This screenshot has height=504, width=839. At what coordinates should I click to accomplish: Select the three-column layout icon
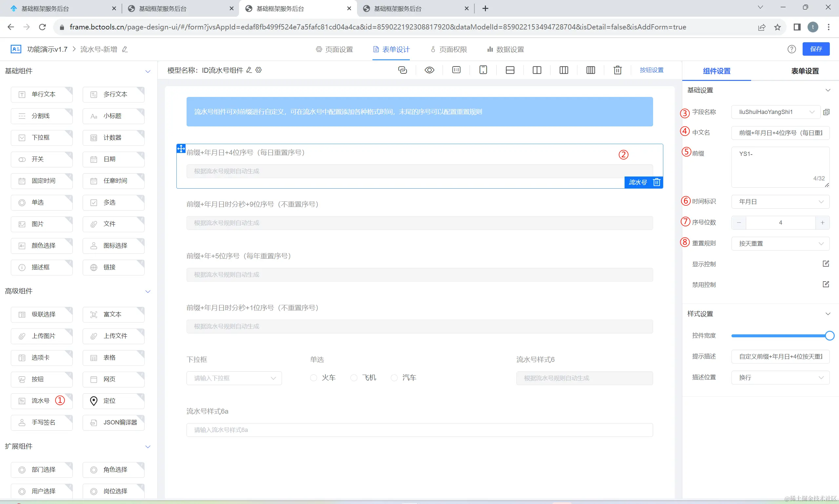pos(564,70)
